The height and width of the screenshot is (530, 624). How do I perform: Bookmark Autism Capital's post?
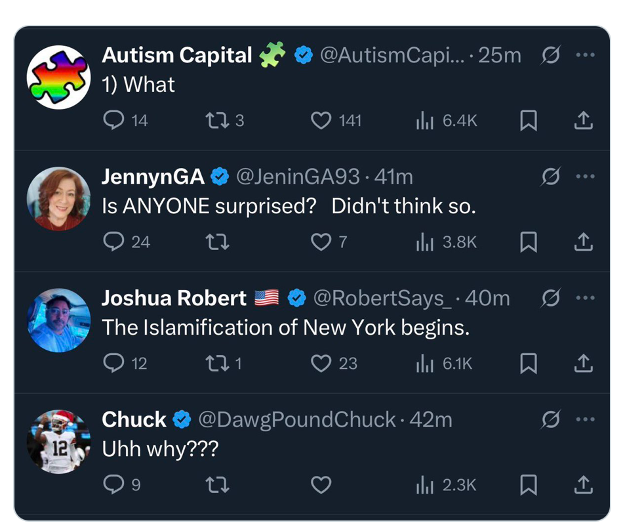529,121
